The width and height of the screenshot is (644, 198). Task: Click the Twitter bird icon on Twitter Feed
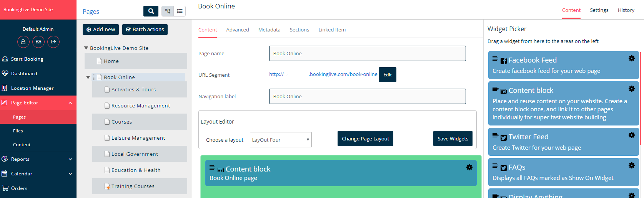504,138
